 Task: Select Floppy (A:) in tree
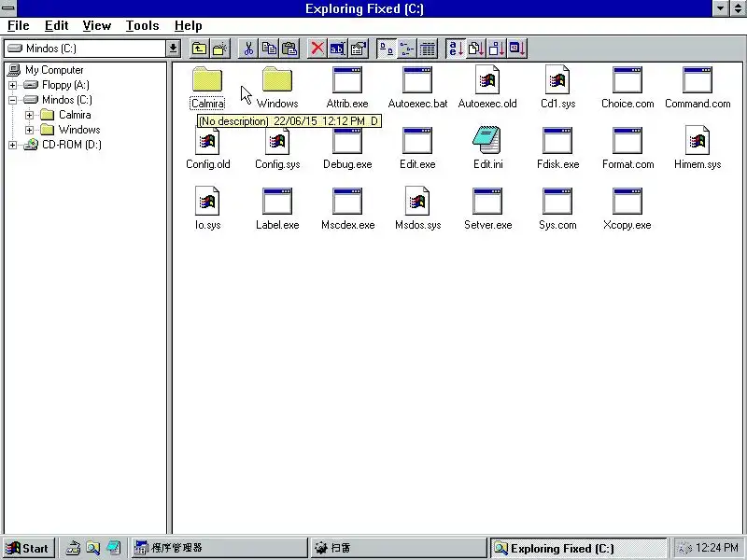click(56, 85)
